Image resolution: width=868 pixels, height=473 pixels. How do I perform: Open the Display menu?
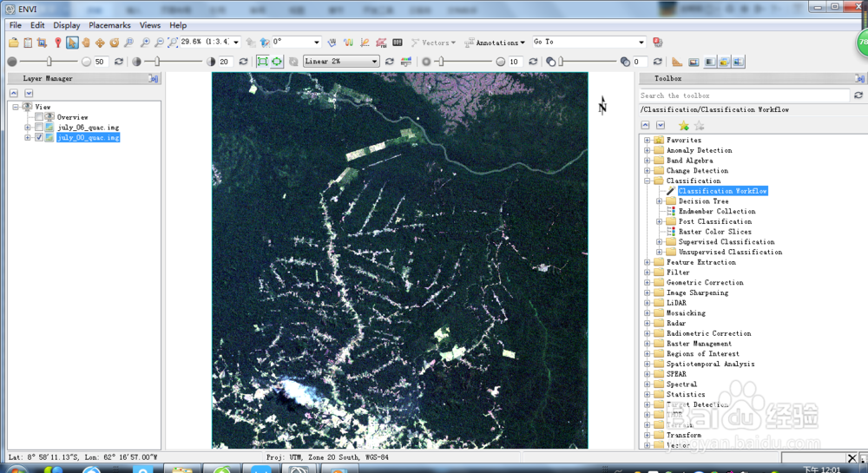click(67, 25)
